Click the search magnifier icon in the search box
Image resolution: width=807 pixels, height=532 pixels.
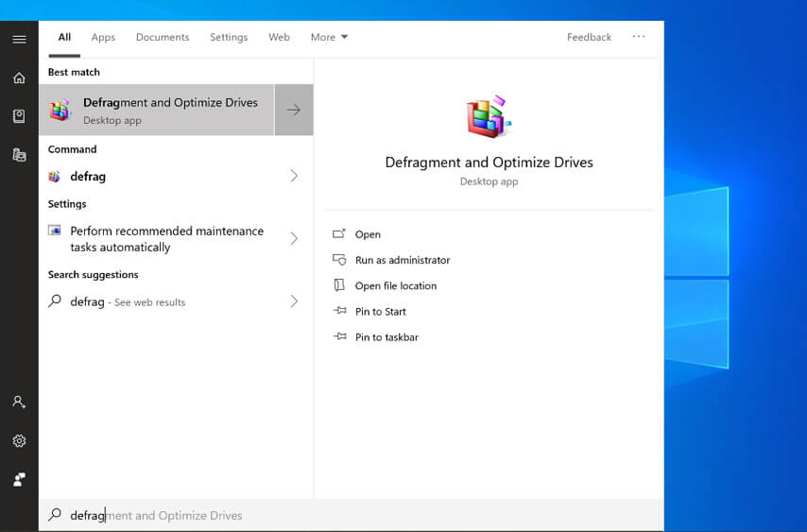click(x=55, y=514)
